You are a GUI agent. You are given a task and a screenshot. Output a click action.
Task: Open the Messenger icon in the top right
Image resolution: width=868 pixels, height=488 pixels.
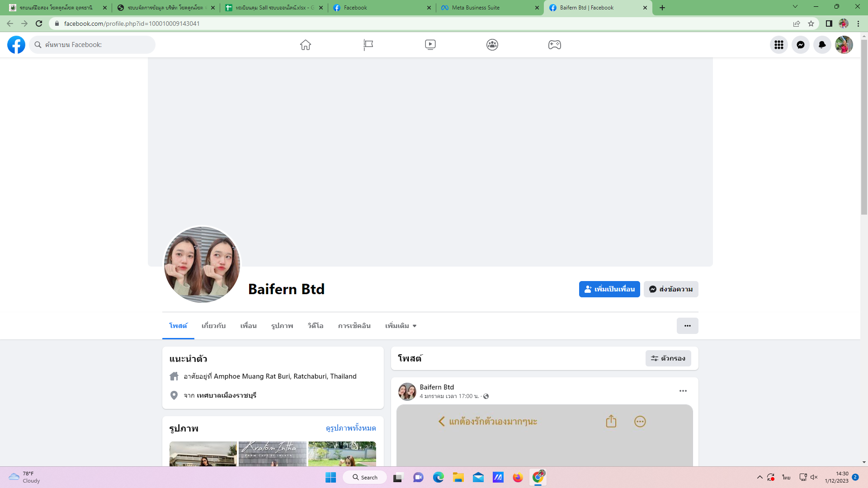(800, 45)
